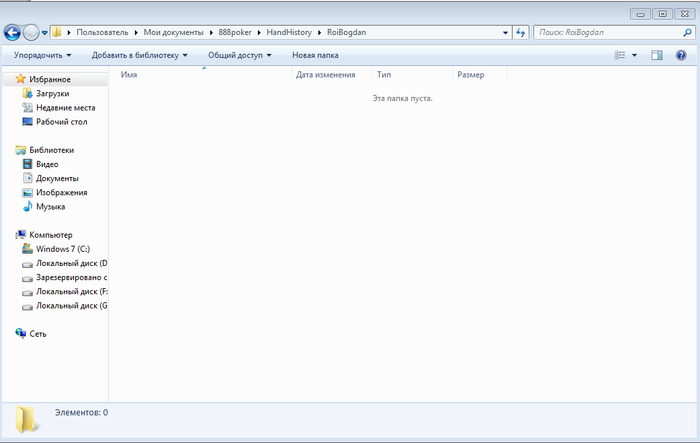Open Зарезервировано drive entry
This screenshot has width=700, height=443.
pyautogui.click(x=71, y=277)
